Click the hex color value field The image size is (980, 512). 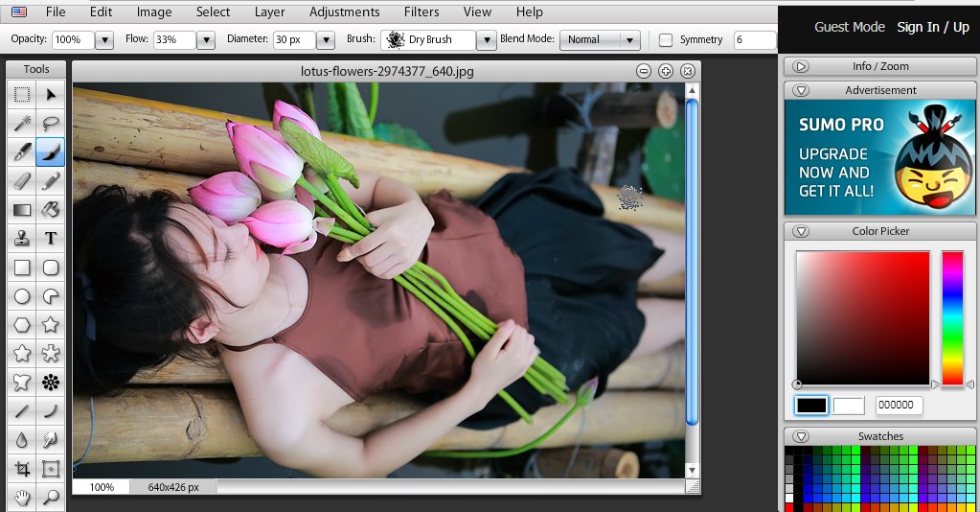point(899,406)
